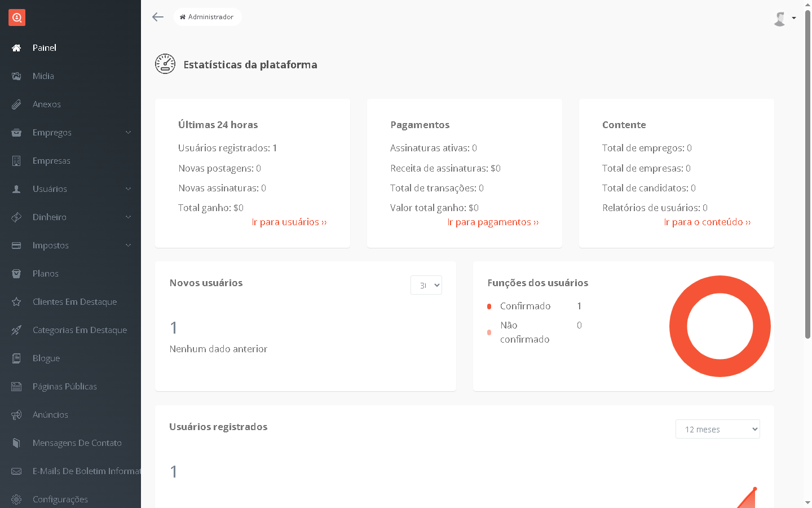Click the back arrow icon
This screenshot has height=508, width=812.
click(x=158, y=17)
